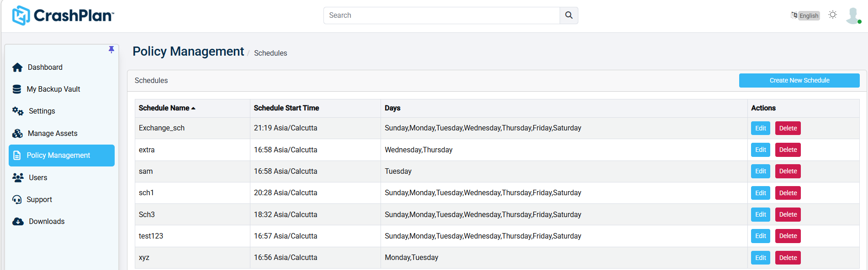
Task: Delete the sam schedule
Action: 788,171
